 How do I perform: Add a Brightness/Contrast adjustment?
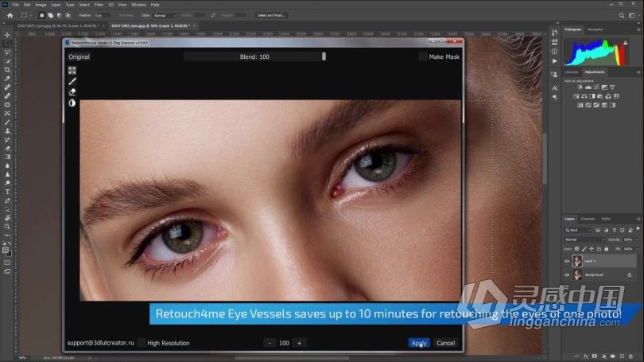[580, 87]
